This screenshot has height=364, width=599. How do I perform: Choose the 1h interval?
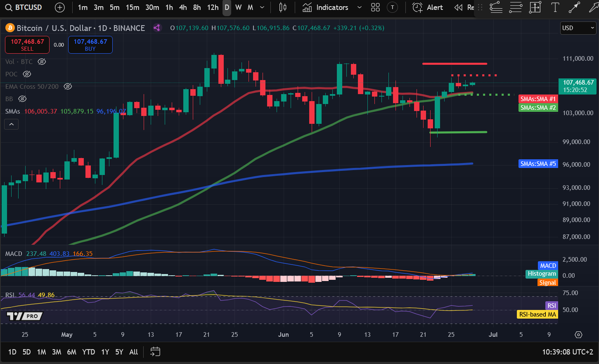169,7
